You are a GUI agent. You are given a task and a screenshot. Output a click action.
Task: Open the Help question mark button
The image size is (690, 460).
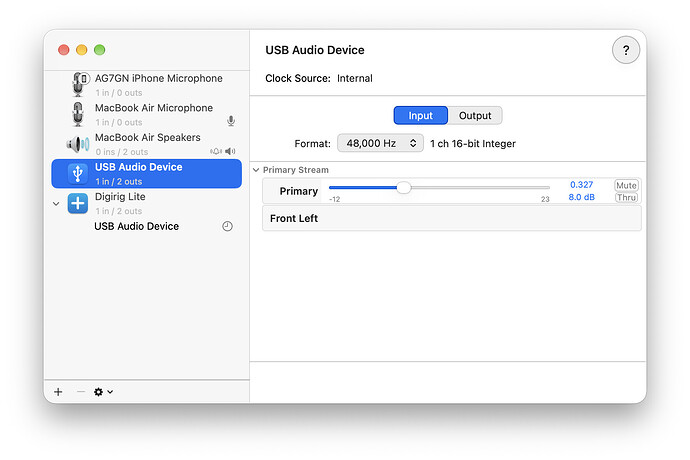pos(626,50)
